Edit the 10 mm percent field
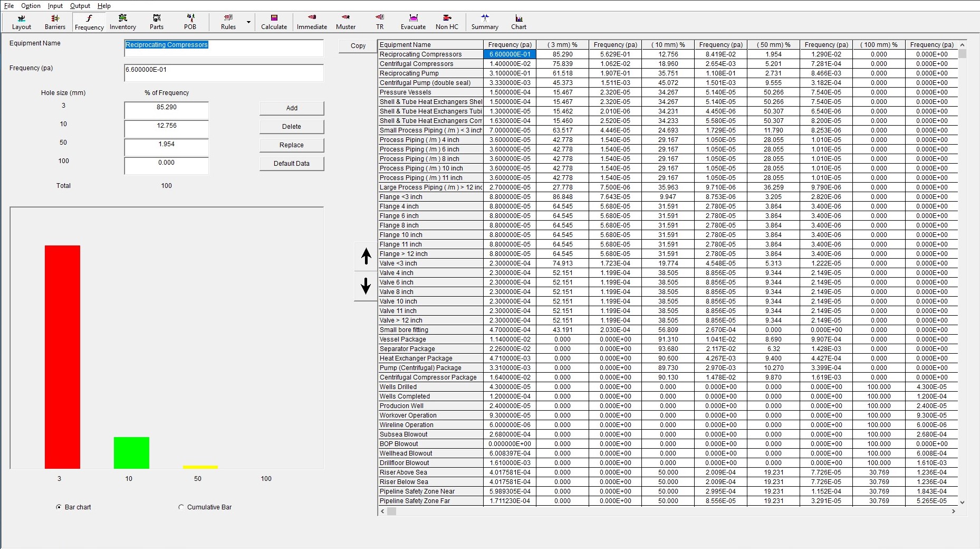 pos(167,129)
